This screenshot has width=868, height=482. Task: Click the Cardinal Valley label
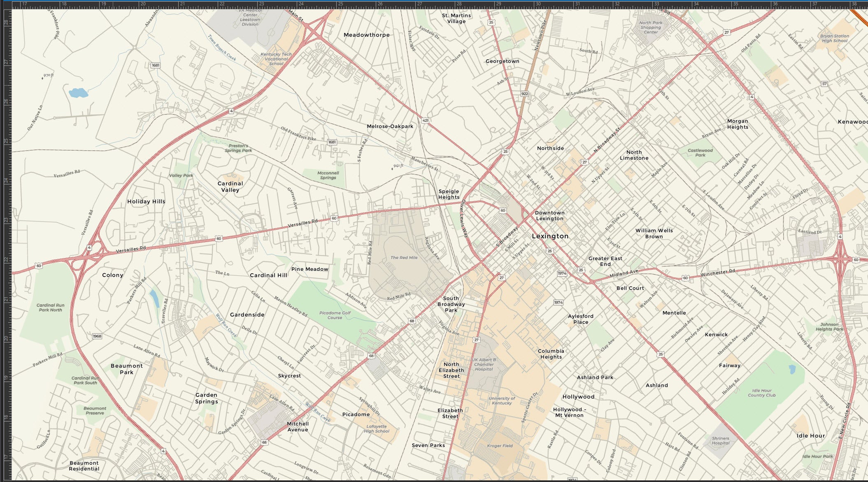pos(230,187)
